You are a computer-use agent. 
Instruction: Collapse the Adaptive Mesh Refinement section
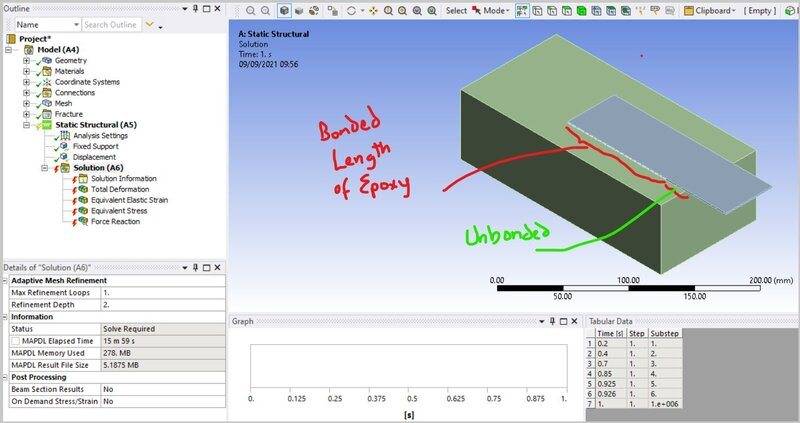point(5,281)
